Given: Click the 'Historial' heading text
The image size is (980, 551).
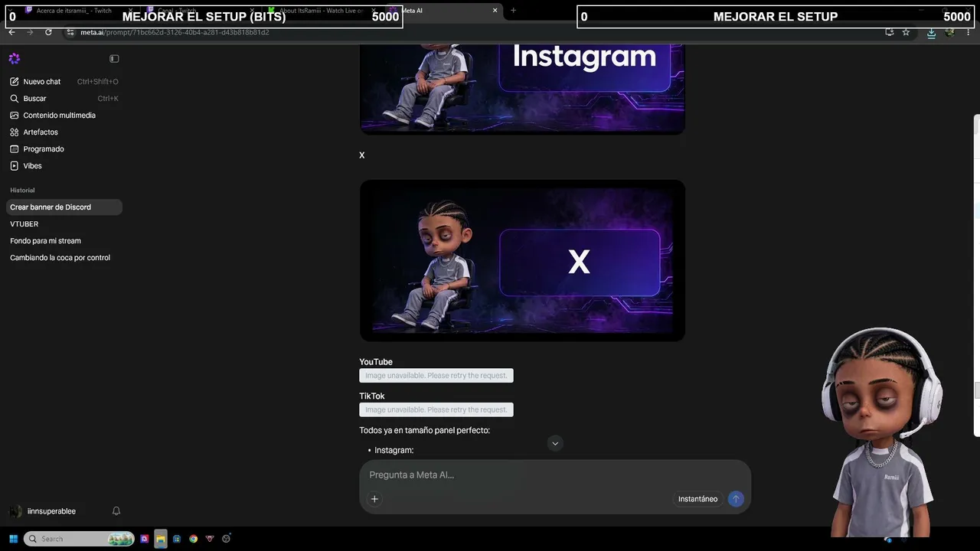Looking at the screenshot, I should click(22, 191).
